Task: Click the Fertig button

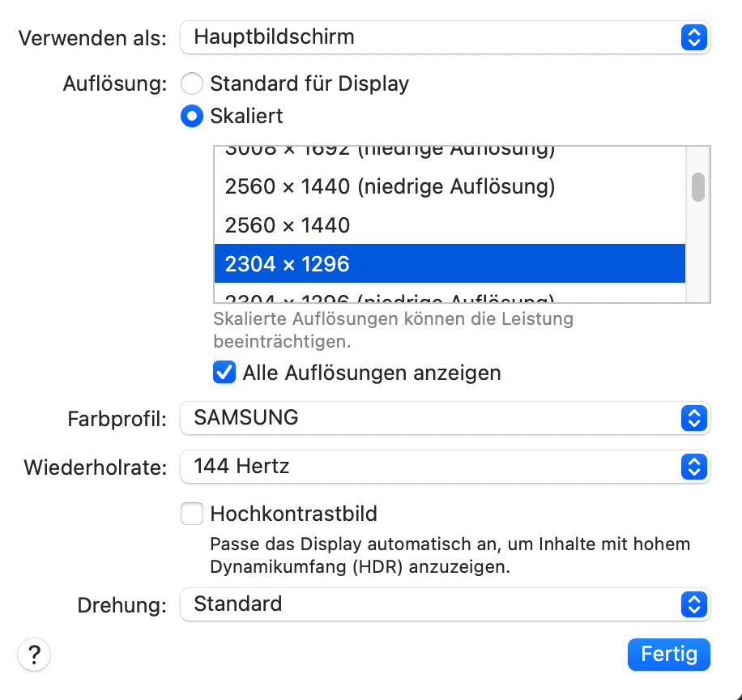Action: (668, 655)
